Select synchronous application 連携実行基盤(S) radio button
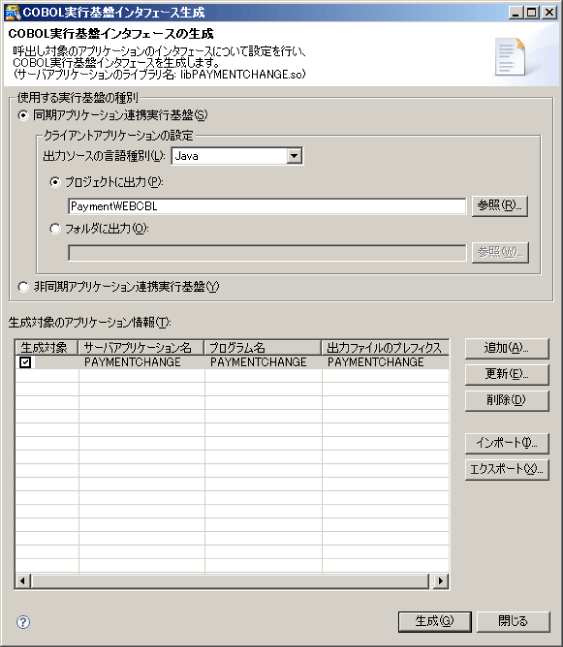This screenshot has height=647, width=563. pyautogui.click(x=23, y=115)
